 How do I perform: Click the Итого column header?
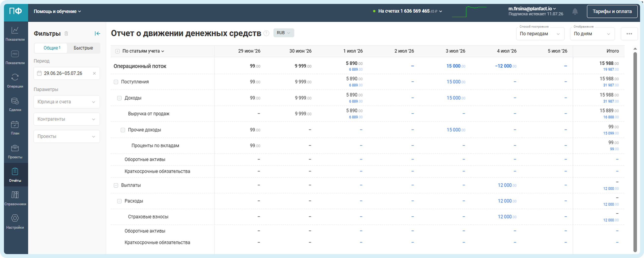coord(613,51)
